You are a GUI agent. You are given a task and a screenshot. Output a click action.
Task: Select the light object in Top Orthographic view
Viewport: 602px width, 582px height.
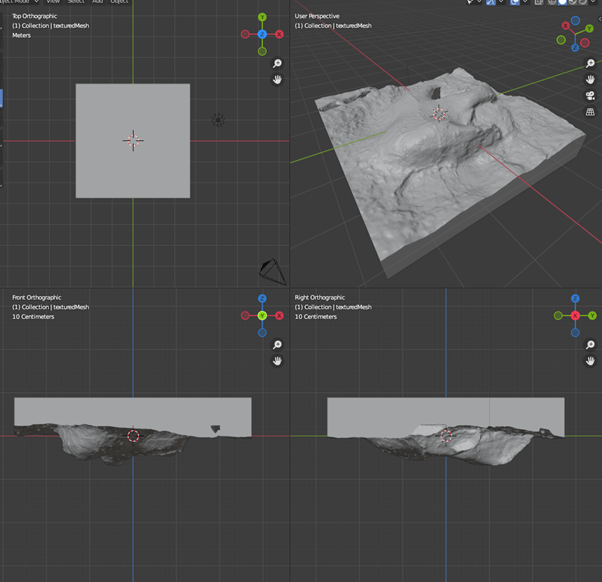pyautogui.click(x=218, y=120)
